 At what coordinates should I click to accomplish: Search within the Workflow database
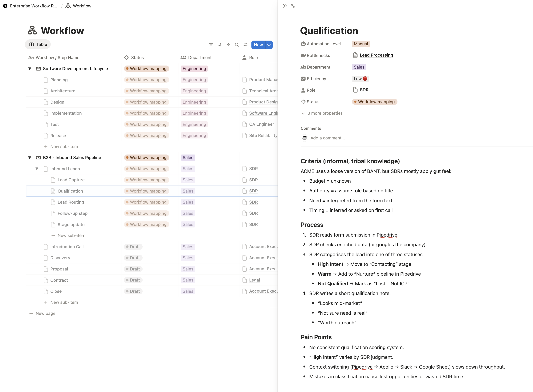(x=237, y=45)
